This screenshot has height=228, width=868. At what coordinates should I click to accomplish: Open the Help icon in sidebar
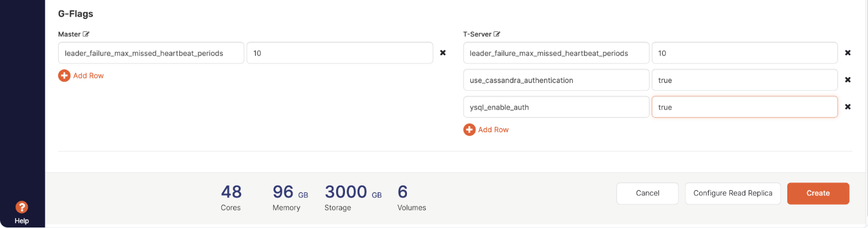(22, 208)
